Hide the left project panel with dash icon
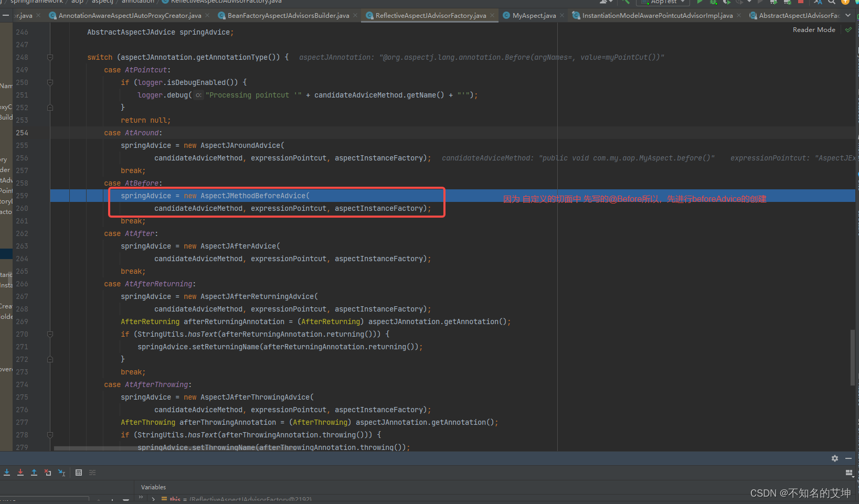This screenshot has width=859, height=504. coord(6,15)
